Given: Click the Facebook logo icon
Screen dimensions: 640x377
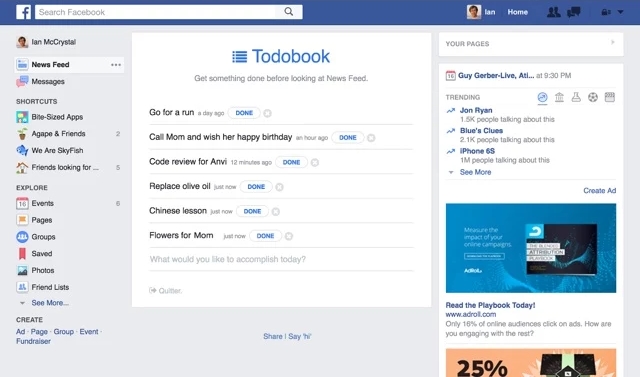Looking at the screenshot, I should (23, 12).
